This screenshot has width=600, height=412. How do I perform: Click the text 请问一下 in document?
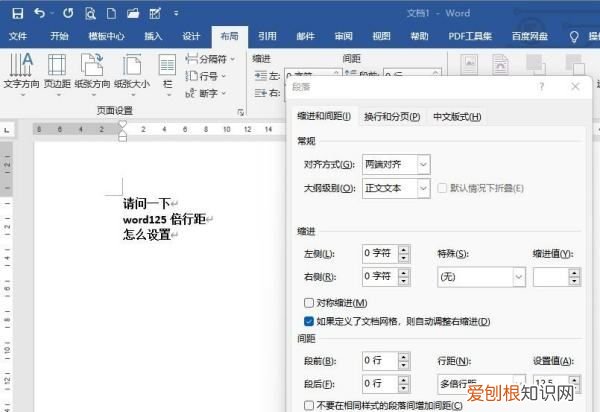tap(146, 204)
